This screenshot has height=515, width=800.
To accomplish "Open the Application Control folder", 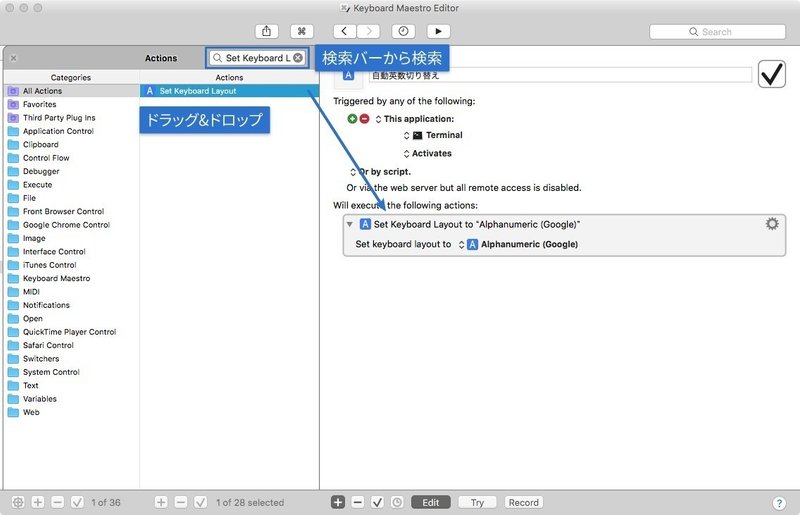I will [72, 131].
